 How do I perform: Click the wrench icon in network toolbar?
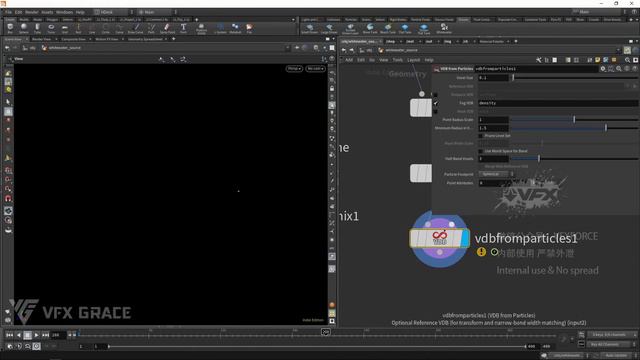(x=539, y=60)
